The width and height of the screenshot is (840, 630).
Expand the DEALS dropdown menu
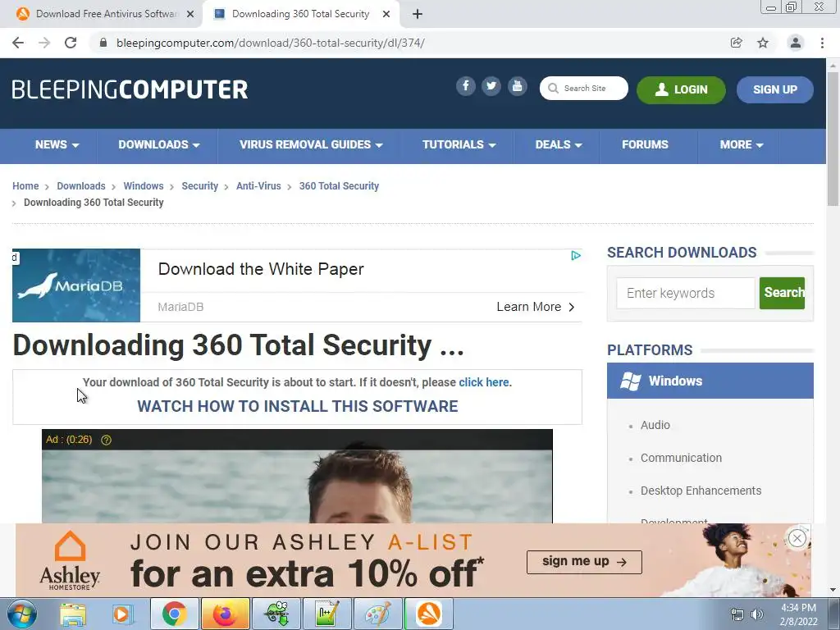(558, 144)
